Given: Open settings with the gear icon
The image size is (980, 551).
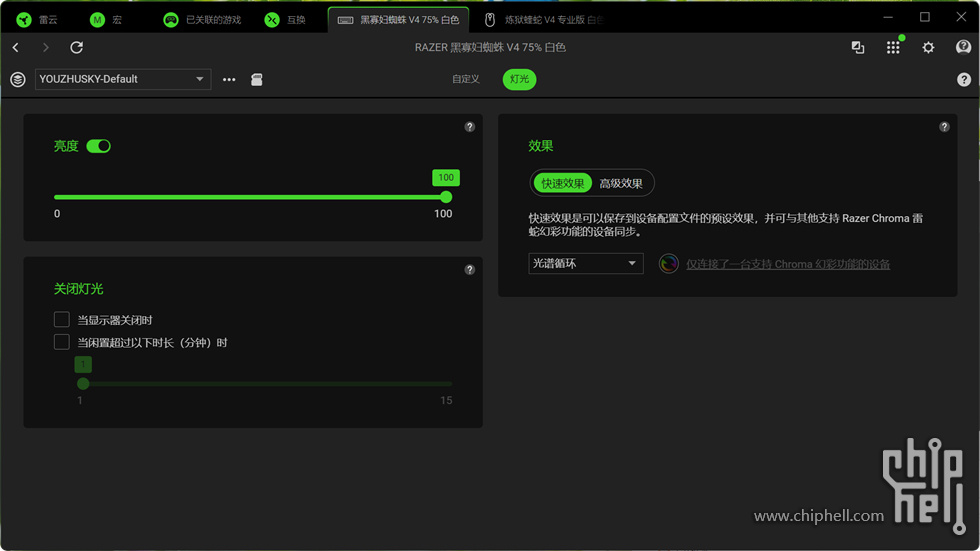Looking at the screenshot, I should (928, 47).
